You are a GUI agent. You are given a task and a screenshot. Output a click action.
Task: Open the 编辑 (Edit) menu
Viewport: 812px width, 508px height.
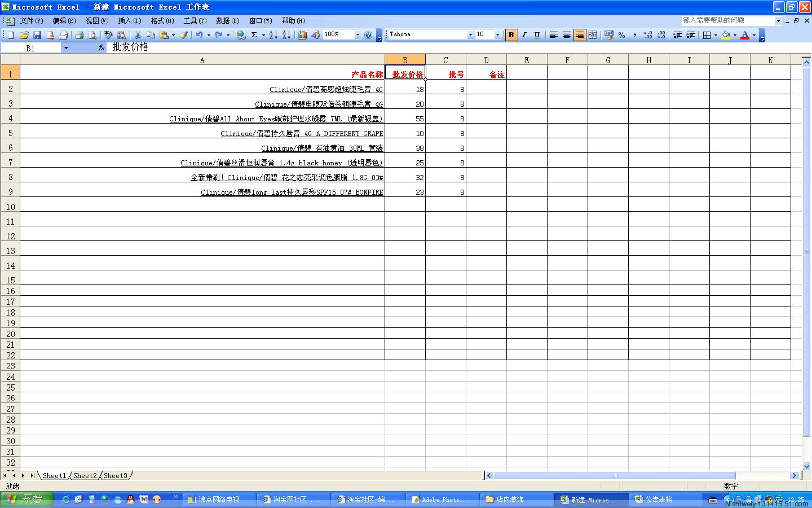pyautogui.click(x=64, y=21)
